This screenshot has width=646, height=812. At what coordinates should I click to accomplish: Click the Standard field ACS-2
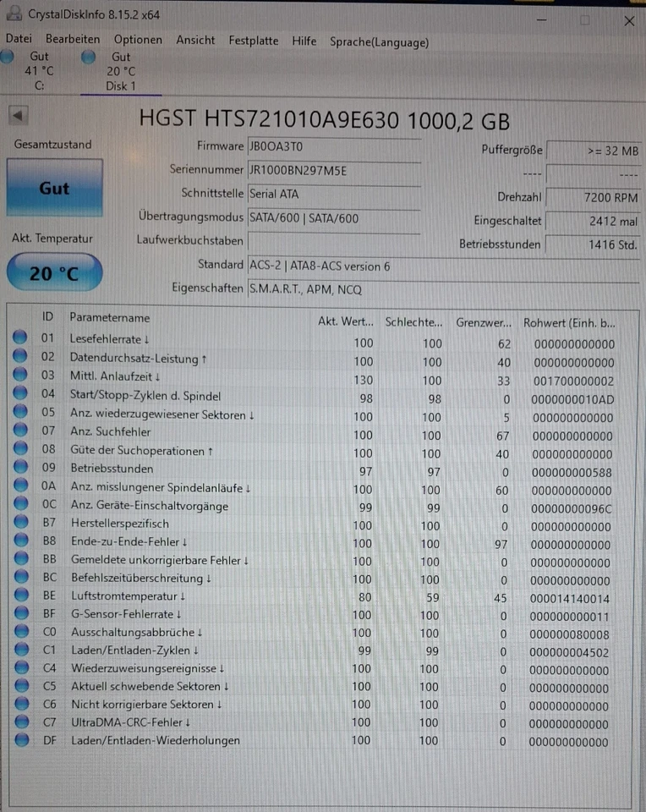coord(443,266)
